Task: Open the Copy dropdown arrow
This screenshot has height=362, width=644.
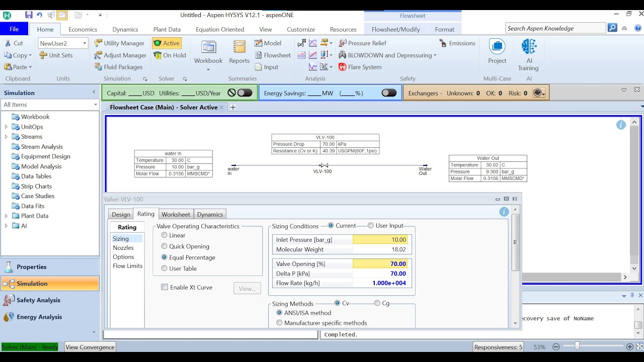Action: tap(30, 55)
